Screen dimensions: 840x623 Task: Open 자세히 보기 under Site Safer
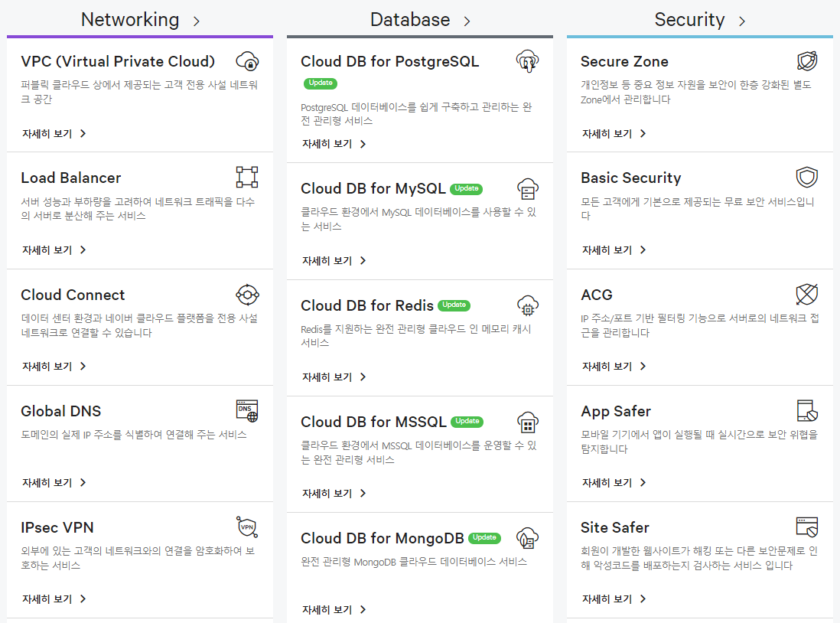(614, 599)
